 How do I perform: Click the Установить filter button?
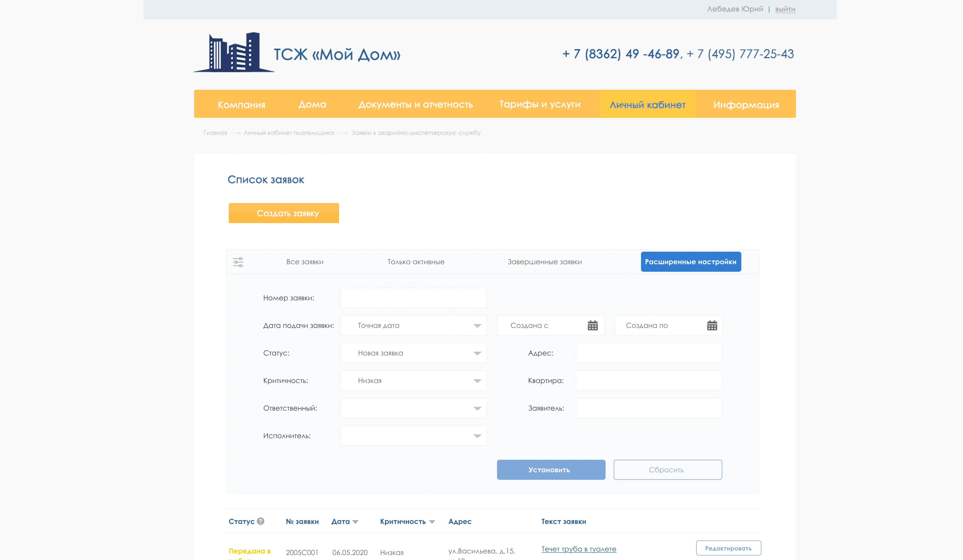(551, 470)
